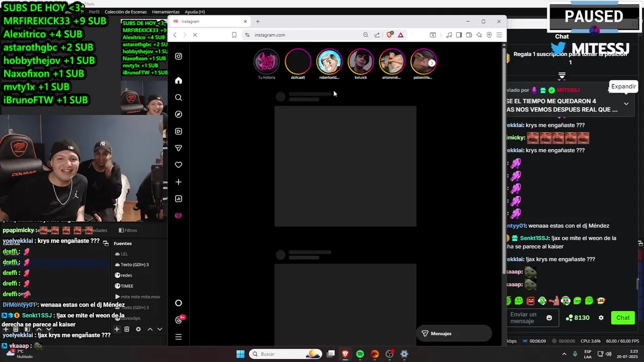
Task: Click the browser back arrow
Action: point(175,35)
